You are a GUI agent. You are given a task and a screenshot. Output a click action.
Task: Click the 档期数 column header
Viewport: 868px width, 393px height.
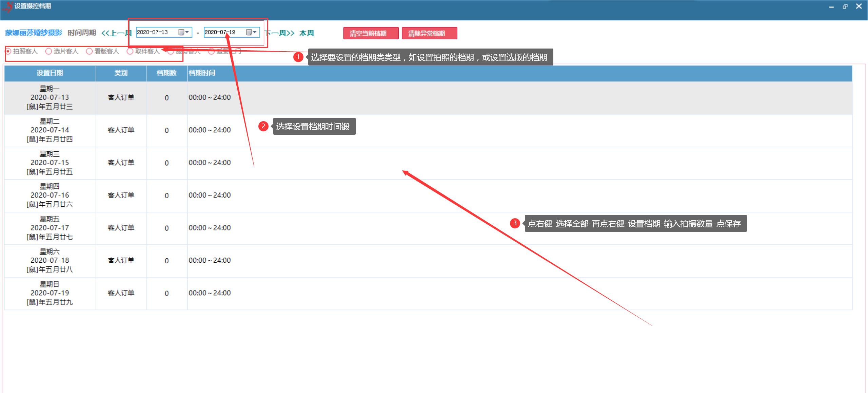(166, 73)
